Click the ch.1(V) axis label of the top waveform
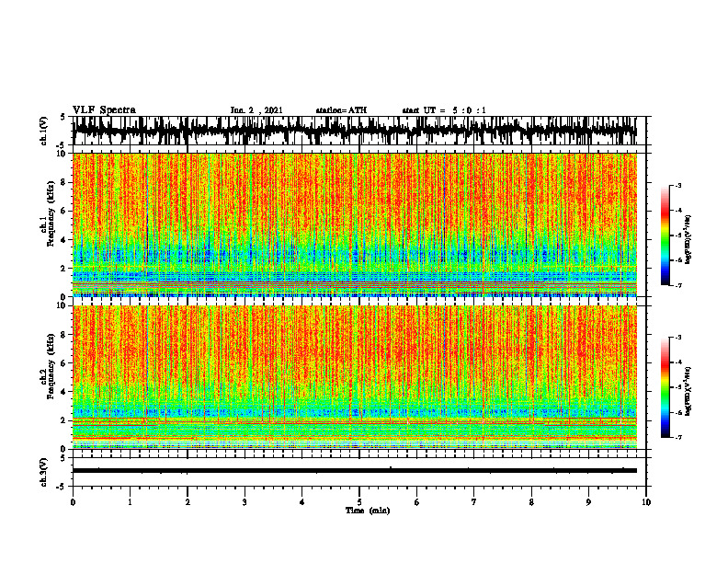This screenshot has height=563, width=728. pos(44,131)
